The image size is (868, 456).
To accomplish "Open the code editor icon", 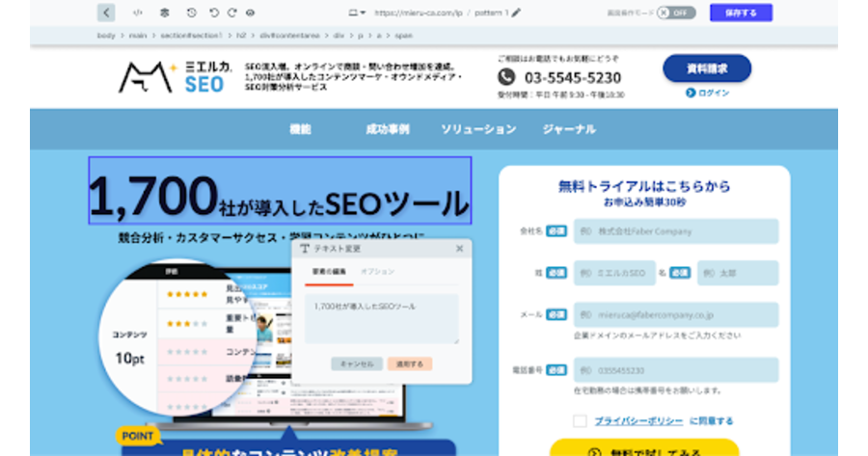I will [138, 13].
